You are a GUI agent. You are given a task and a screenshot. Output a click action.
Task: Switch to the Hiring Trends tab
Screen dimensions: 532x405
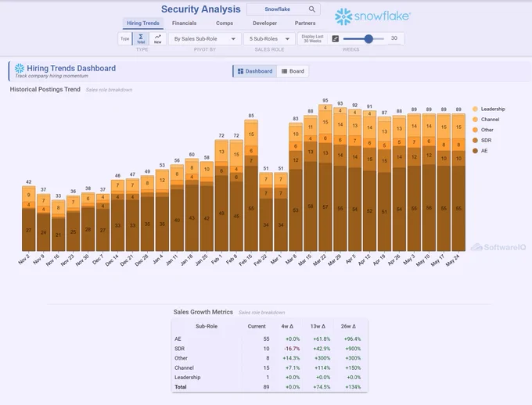tap(143, 23)
